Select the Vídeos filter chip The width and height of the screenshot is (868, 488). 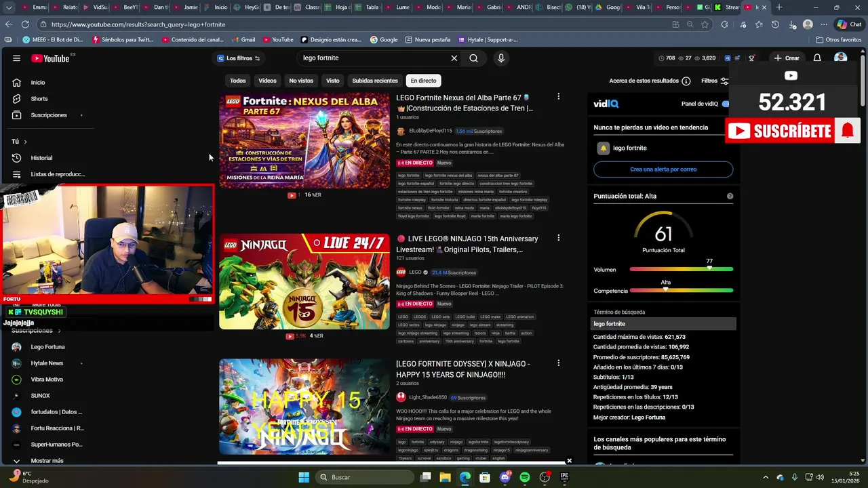267,81
